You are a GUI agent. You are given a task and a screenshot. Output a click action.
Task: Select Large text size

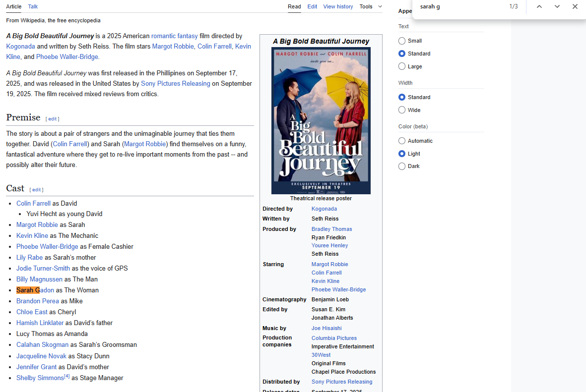tap(402, 66)
